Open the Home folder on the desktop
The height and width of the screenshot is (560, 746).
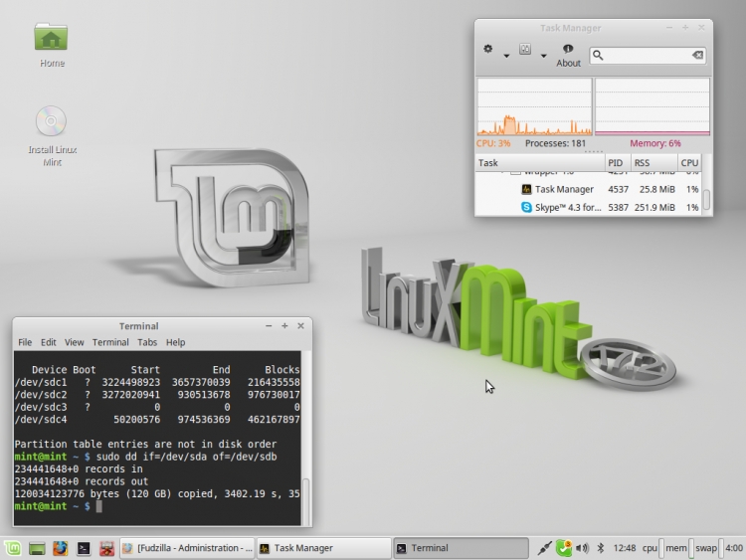point(51,40)
